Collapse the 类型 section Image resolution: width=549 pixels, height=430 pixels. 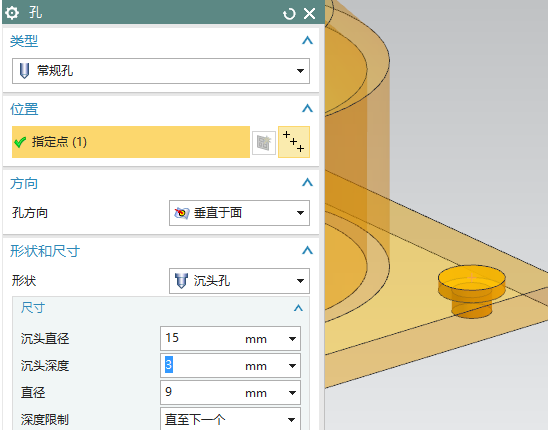307,40
